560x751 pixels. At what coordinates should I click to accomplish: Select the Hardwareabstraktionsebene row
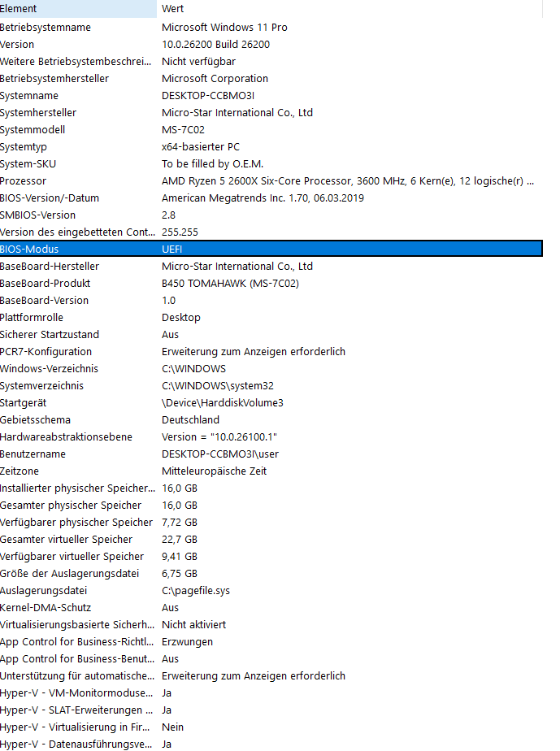coord(271,437)
